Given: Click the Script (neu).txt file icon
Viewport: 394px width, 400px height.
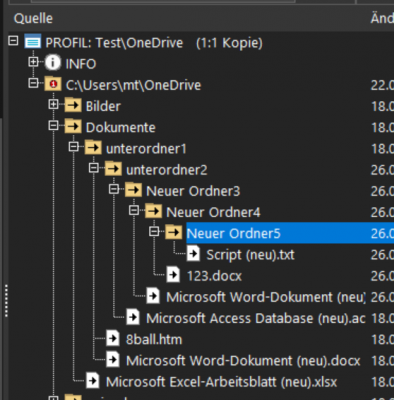Looking at the screenshot, I should pyautogui.click(x=193, y=254).
